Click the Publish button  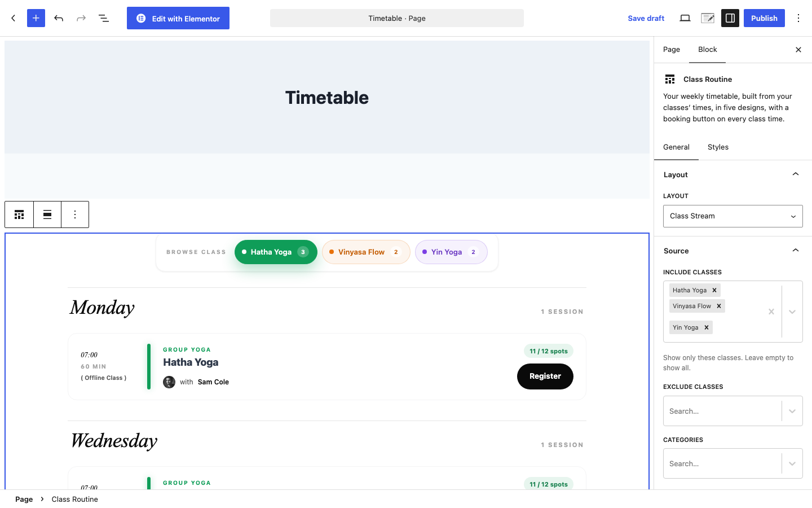(764, 18)
